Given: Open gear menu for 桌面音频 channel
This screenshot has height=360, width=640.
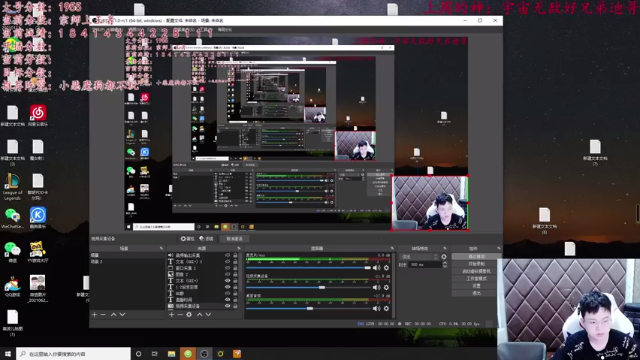Looking at the screenshot, I should pos(387,309).
